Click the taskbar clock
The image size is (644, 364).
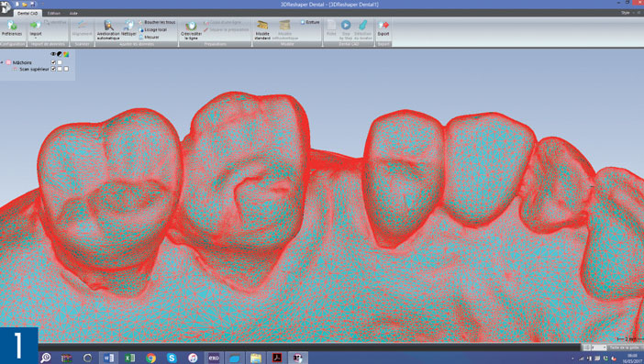click(633, 358)
